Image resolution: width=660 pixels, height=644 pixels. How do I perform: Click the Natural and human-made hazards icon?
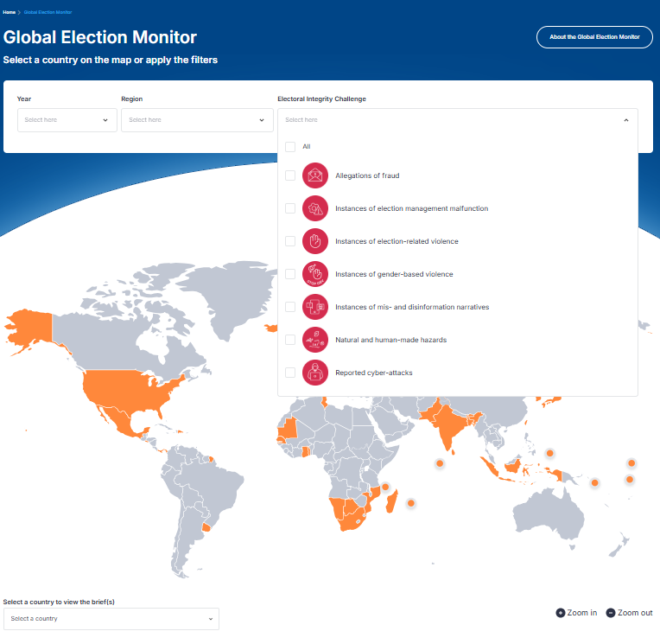[x=314, y=340]
